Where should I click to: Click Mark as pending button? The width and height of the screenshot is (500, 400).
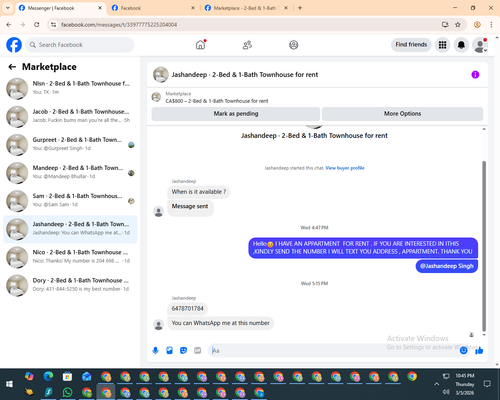236,114
